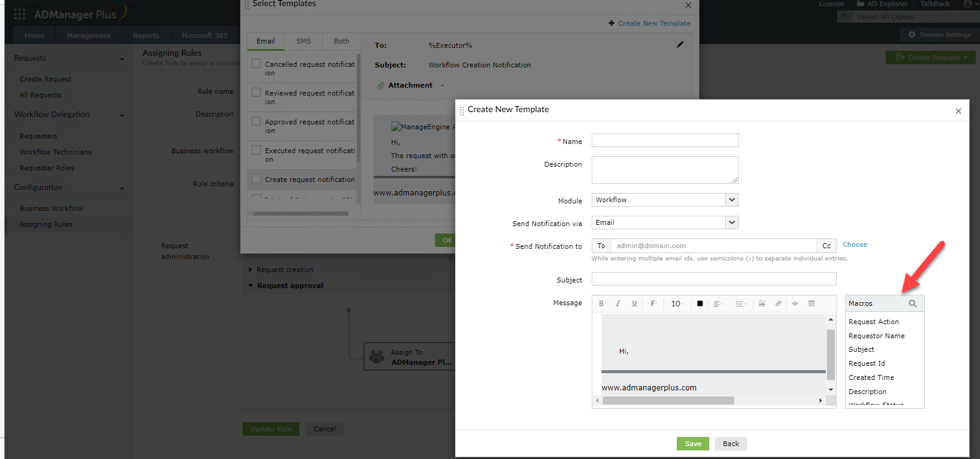Click the Domain Settings gear icon
This screenshot has height=459, width=980.
click(x=912, y=35)
